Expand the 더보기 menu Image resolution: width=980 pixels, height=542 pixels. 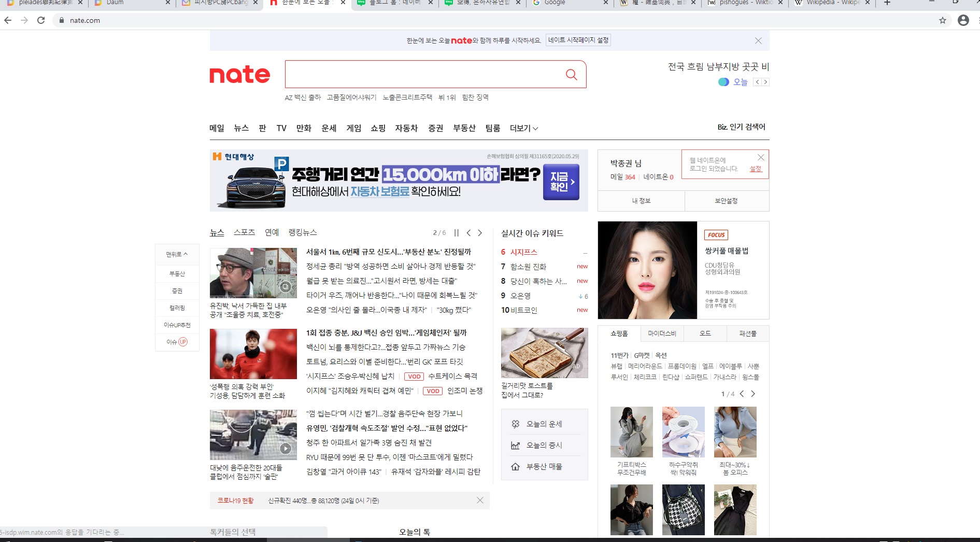[524, 128]
